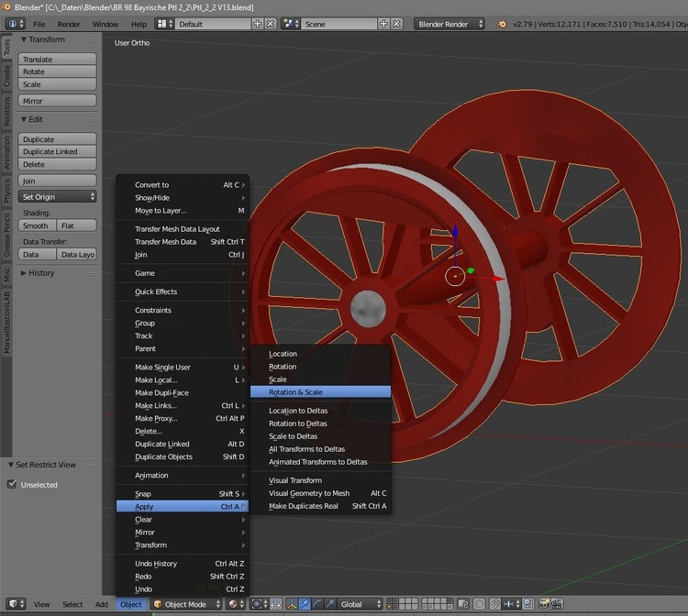Image resolution: width=688 pixels, height=616 pixels.
Task: Open the Render menu
Action: click(69, 24)
